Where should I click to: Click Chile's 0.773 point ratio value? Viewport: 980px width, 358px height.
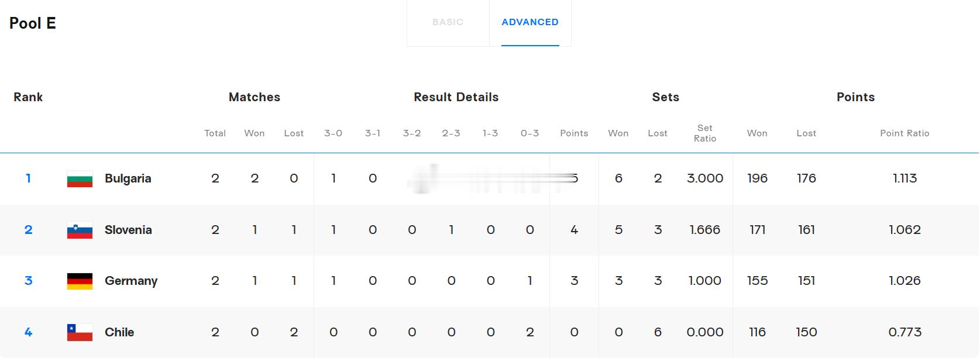click(x=905, y=332)
